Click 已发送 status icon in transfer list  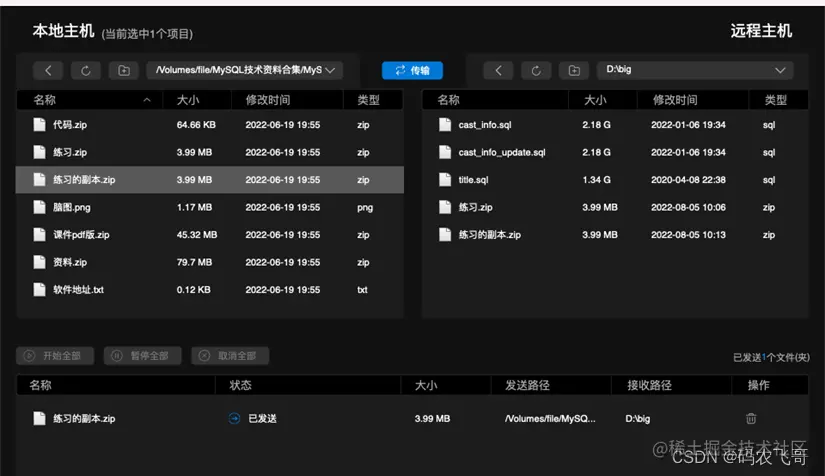[x=234, y=419]
